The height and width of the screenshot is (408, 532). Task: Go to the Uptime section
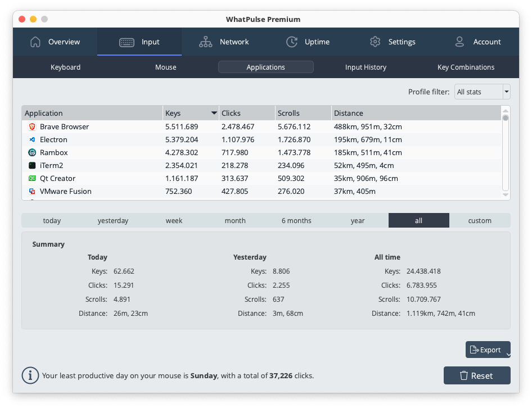(x=308, y=42)
